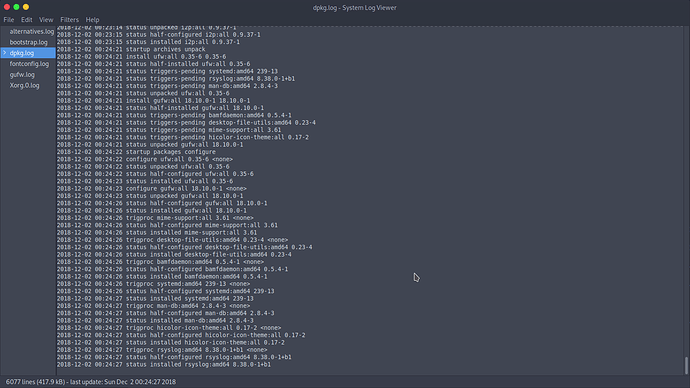Screen dimensions: 690x388
Task: Click status bar text '6077 lines (417.9 kB)'
Action: click(35, 382)
